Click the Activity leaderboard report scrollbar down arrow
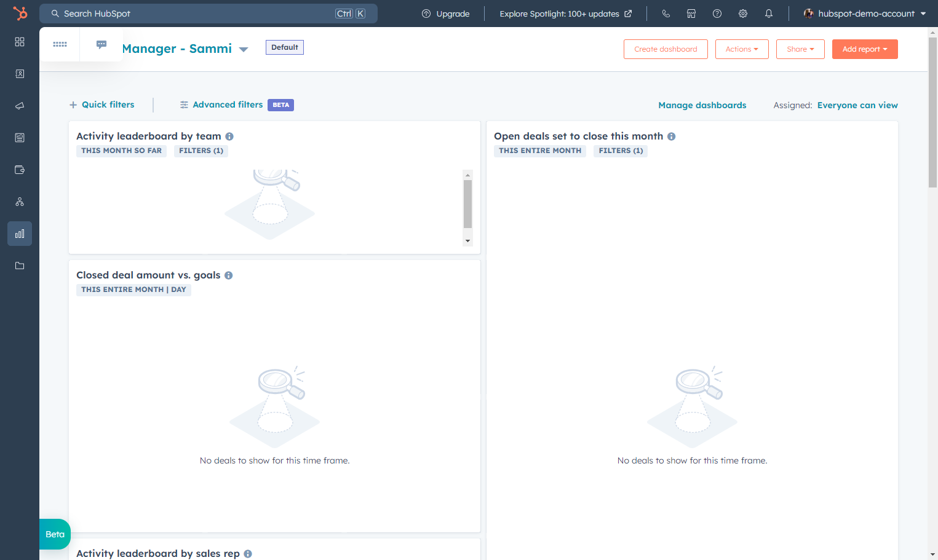The image size is (938, 560). point(467,241)
